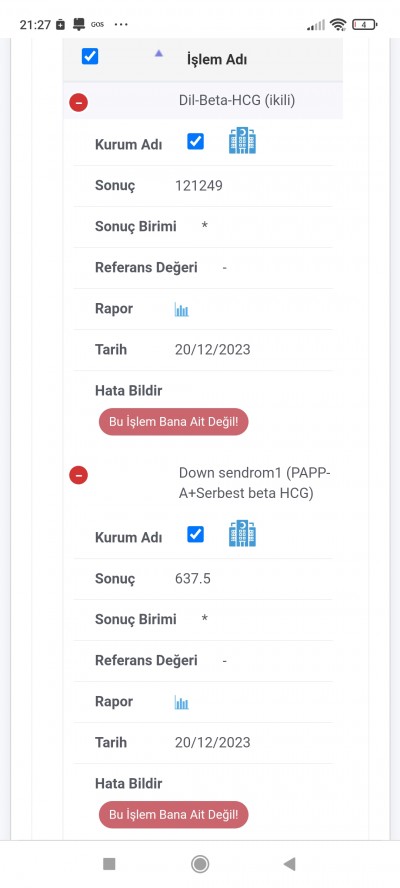The height and width of the screenshot is (888, 400).
Task: Report first 'Bu İşlem Bana Ait Değil!'
Action: [x=173, y=422]
